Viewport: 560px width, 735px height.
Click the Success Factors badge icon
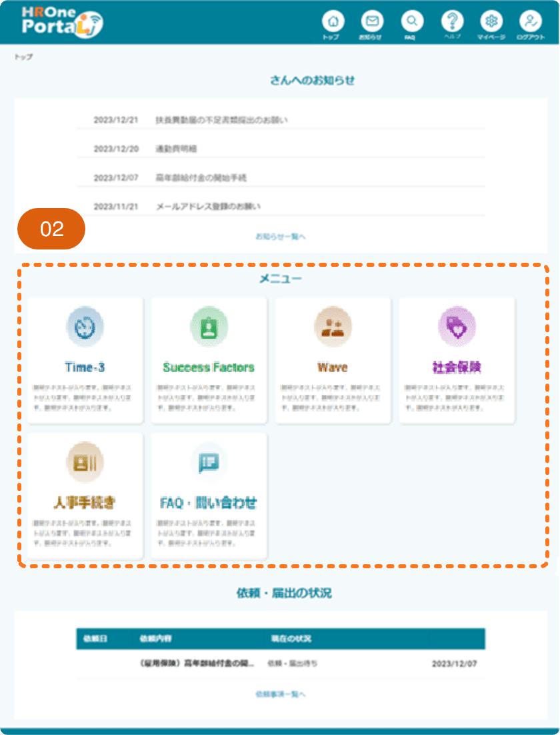[209, 327]
